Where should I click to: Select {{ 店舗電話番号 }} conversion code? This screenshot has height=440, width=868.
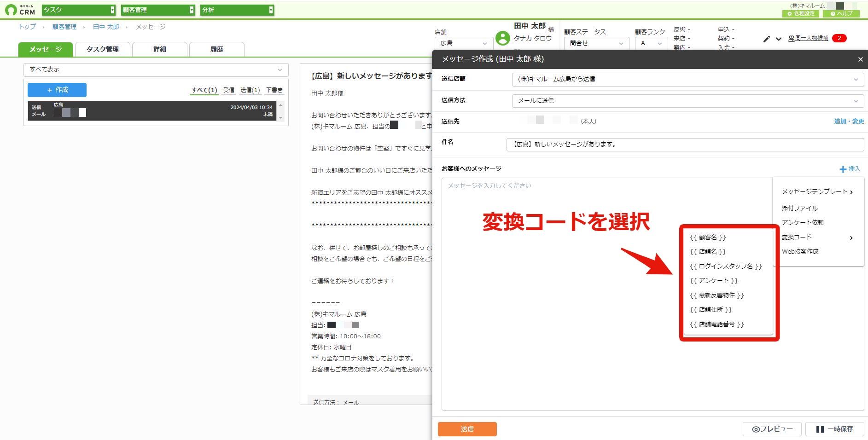point(717,324)
